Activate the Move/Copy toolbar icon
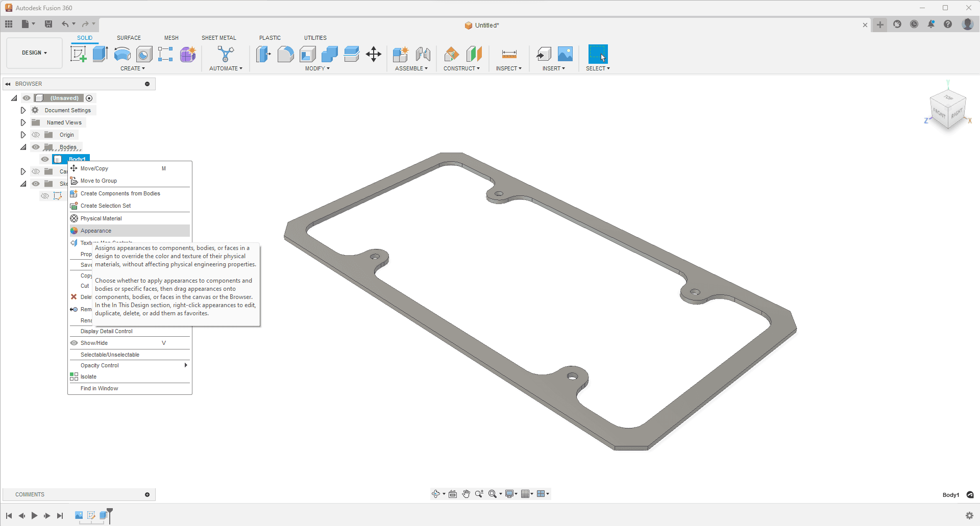Screen dimensions: 980x526 [x=374, y=54]
